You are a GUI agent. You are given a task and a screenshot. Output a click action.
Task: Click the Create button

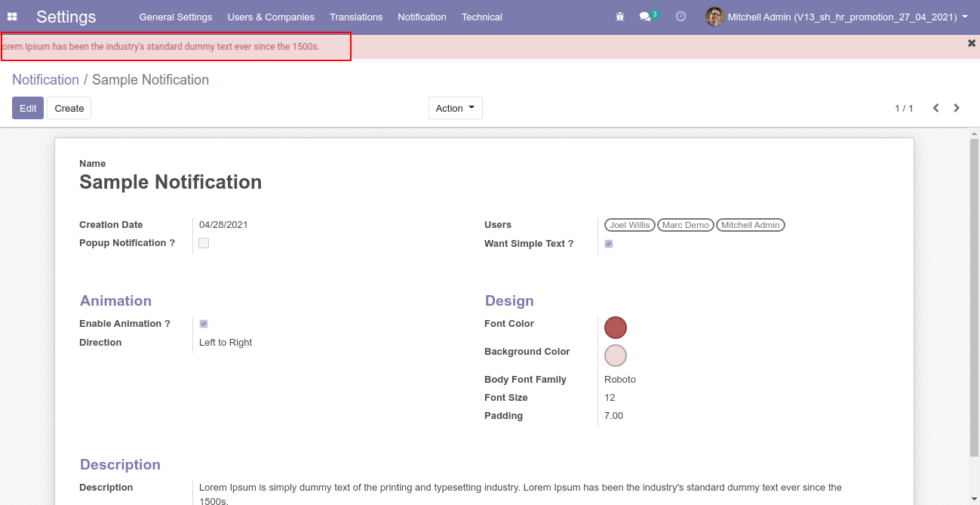[x=69, y=108]
